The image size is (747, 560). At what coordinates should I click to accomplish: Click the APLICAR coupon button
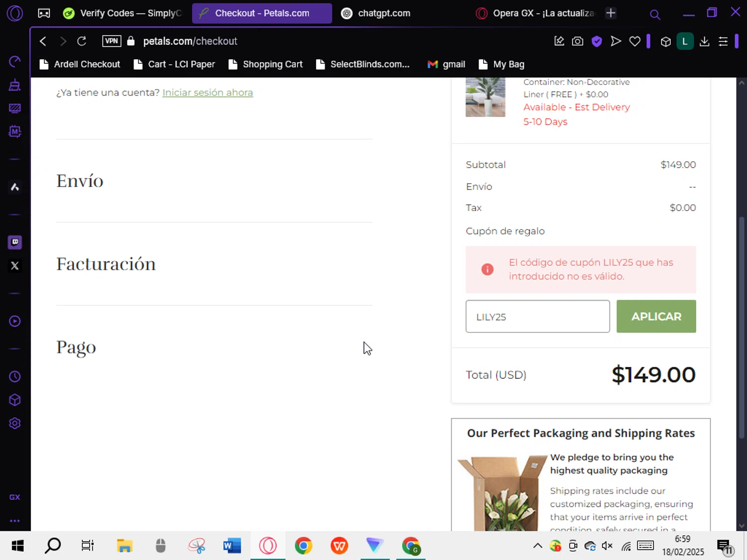click(x=656, y=316)
